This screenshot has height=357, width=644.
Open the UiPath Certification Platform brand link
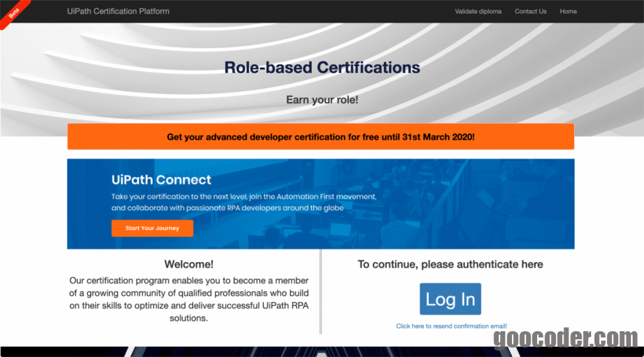pyautogui.click(x=118, y=11)
